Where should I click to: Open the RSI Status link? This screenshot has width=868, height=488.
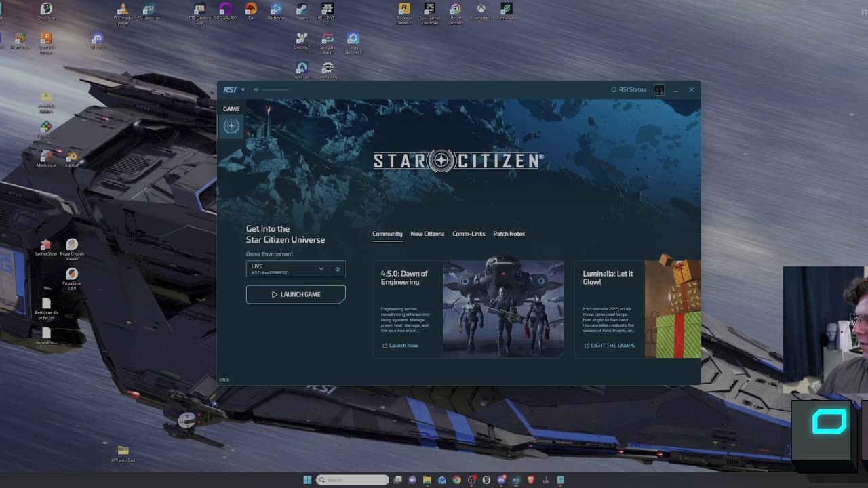pyautogui.click(x=629, y=89)
